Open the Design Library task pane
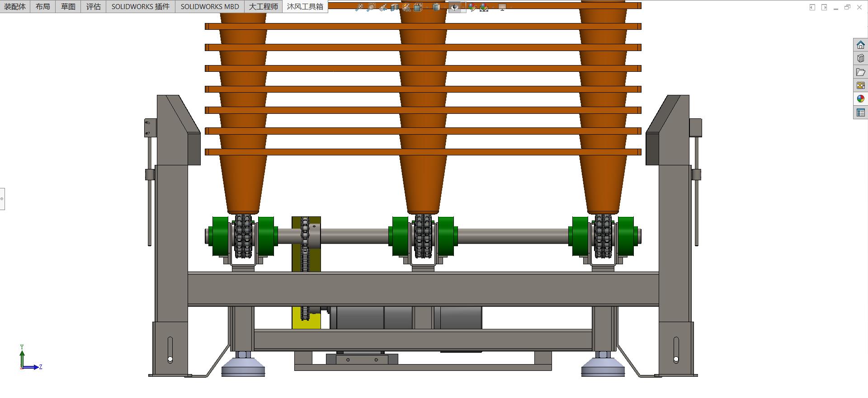The width and height of the screenshot is (868, 398). (861, 58)
